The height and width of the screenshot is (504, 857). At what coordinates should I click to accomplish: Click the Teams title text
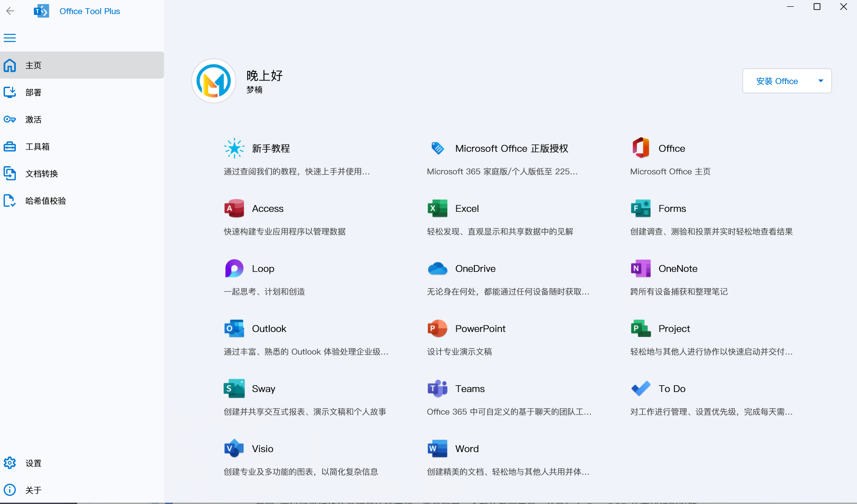470,388
